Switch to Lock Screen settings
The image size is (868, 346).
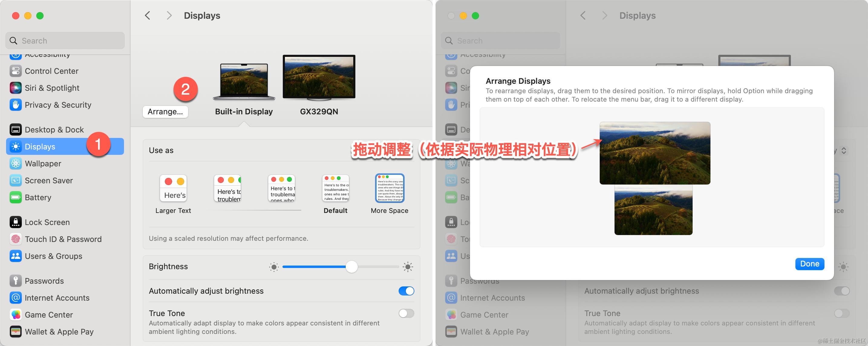point(47,222)
